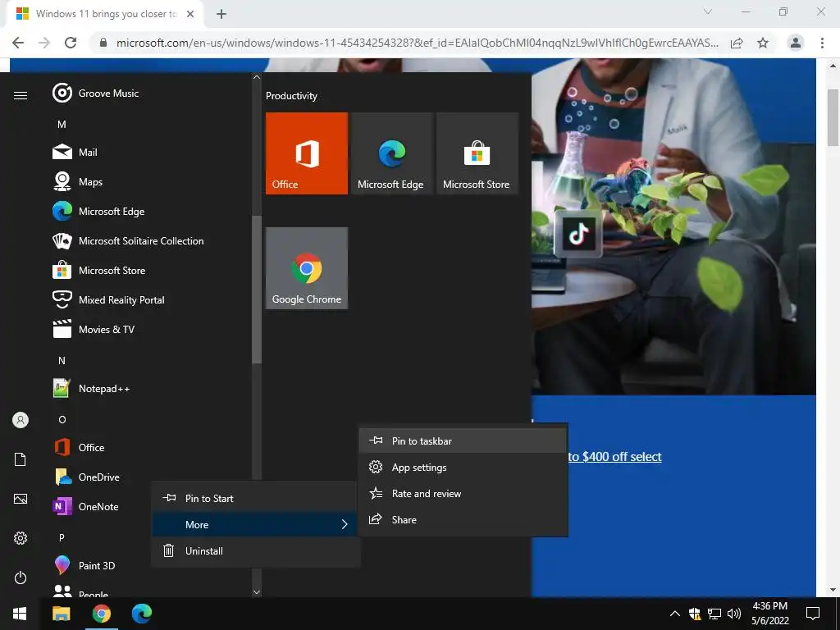Click the letter O section header
840x630 pixels.
[62, 419]
